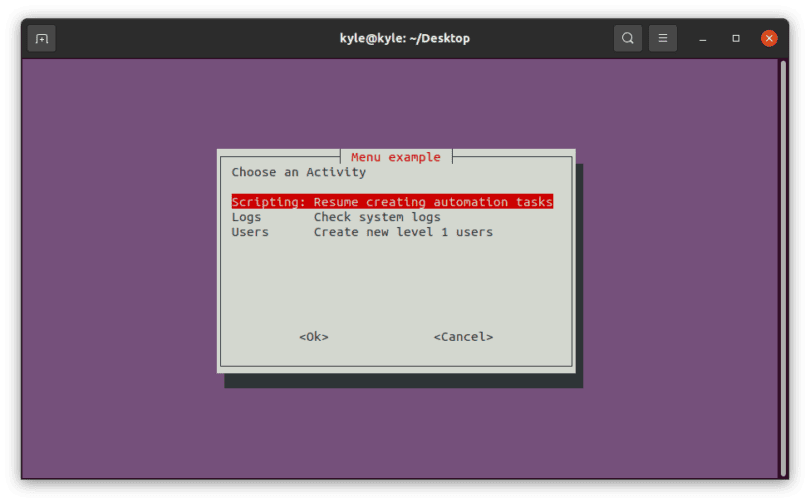810x503 pixels.
Task: Minimize the terminal window
Action: (x=703, y=39)
